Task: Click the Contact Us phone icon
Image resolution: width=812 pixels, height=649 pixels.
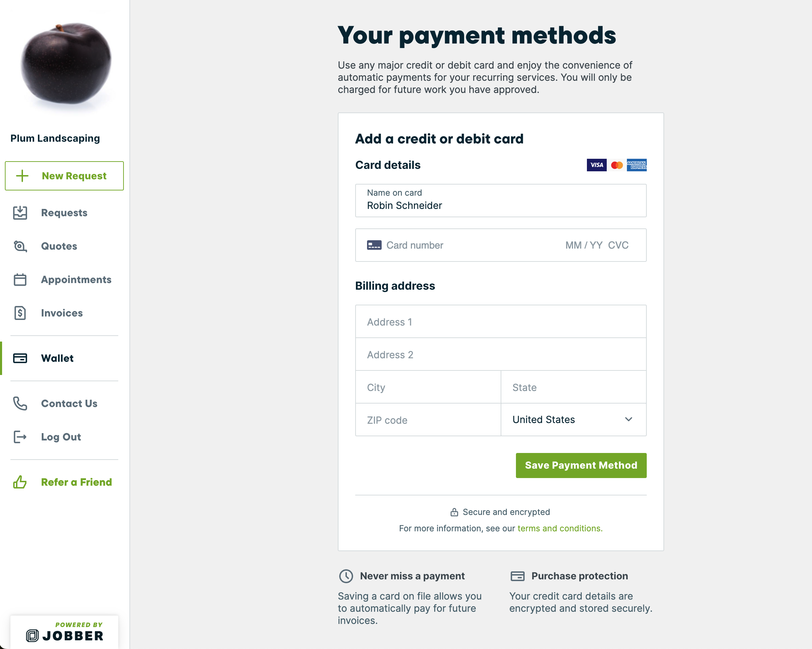Action: 20,403
